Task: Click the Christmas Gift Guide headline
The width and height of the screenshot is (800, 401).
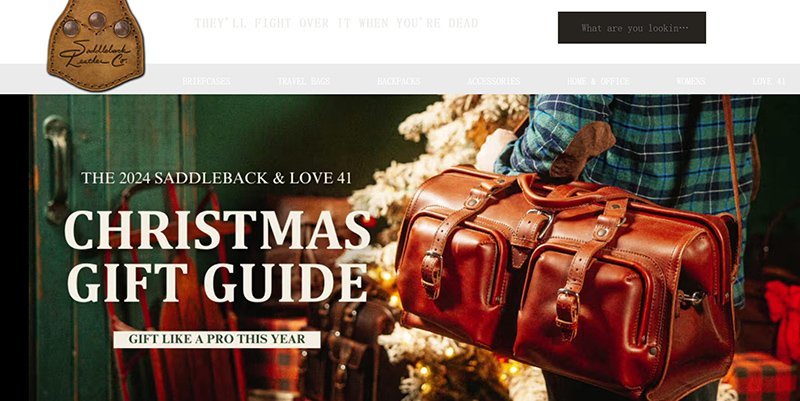Action: [217, 255]
